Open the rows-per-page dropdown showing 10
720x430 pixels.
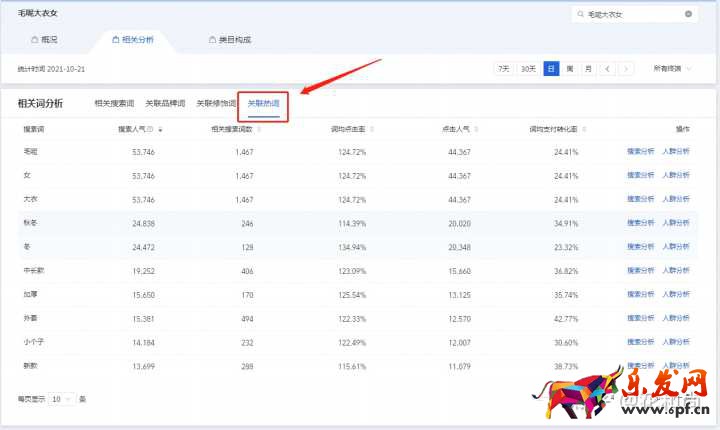coord(61,399)
